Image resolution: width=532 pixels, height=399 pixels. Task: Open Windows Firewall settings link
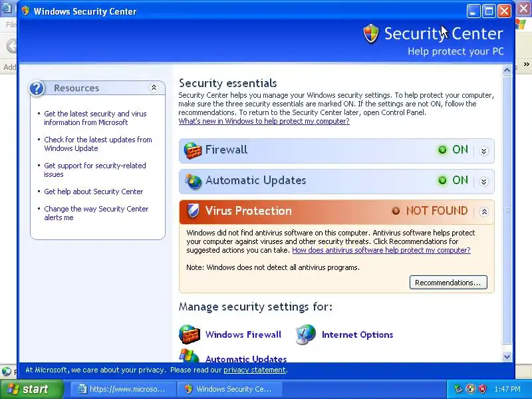(243, 334)
